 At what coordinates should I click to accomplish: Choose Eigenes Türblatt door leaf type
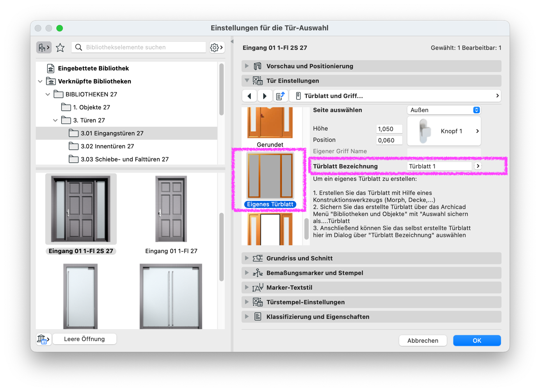click(x=270, y=180)
